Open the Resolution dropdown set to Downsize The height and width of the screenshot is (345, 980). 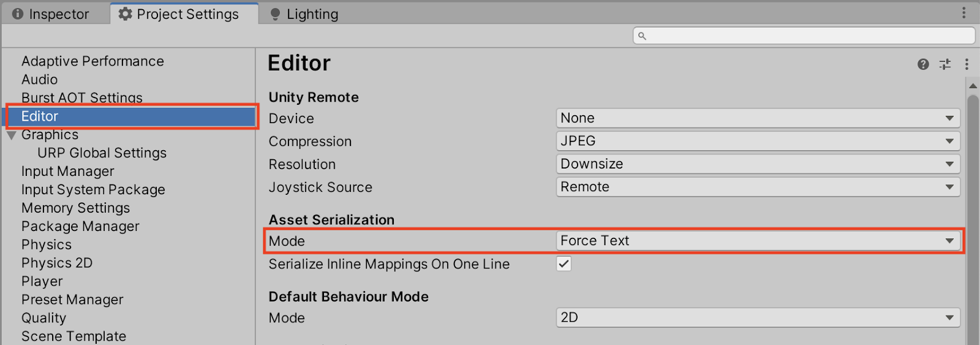(x=758, y=164)
